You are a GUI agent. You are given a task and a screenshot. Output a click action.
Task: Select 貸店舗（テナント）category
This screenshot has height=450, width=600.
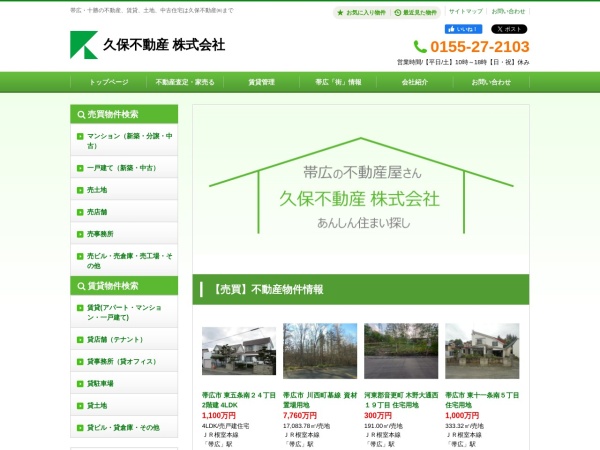[x=124, y=339]
